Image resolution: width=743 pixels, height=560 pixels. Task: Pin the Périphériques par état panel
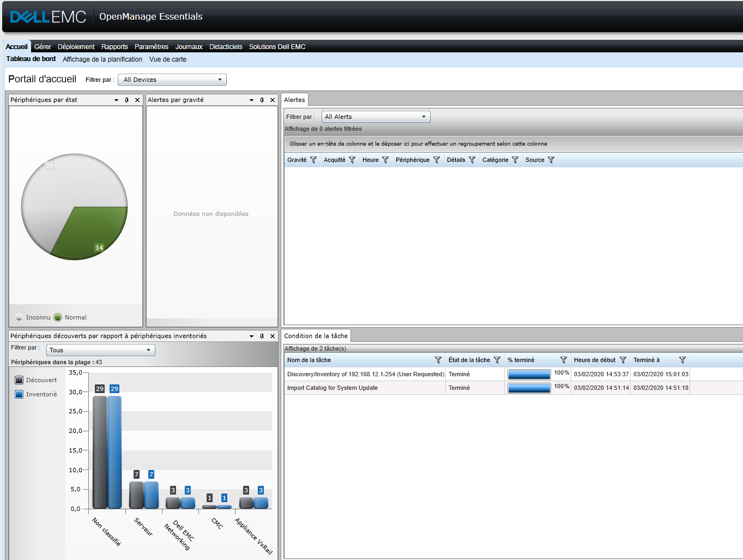pyautogui.click(x=127, y=100)
